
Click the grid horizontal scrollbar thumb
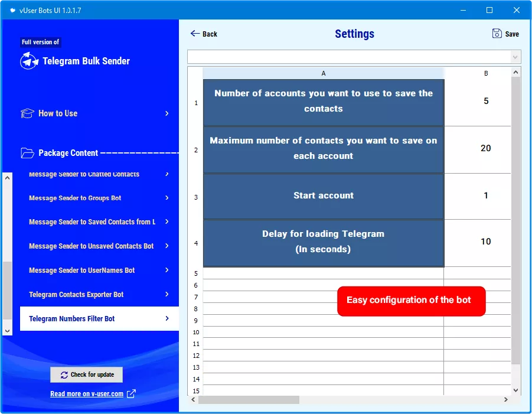pos(249,400)
